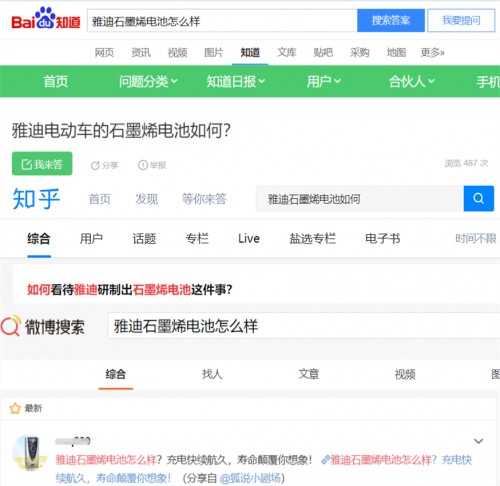The width and height of the screenshot is (500, 486).
Task: Select Zhihu 用户 tab
Action: 91,239
